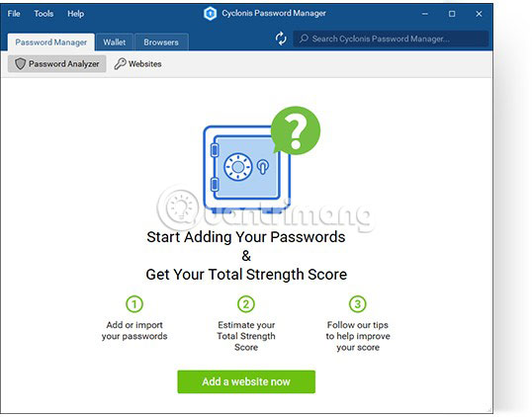Click the magnifier icon in search box
Viewport: 532px width, 417px height.
coord(304,39)
